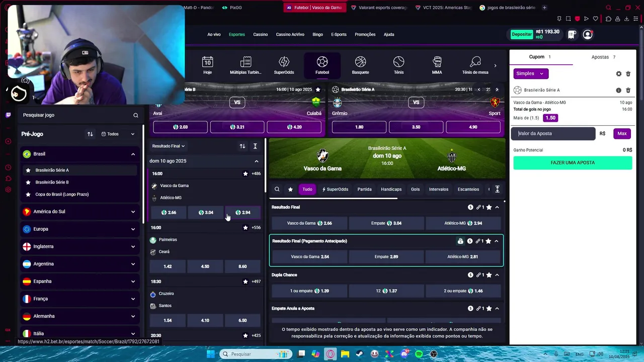Favorite Vasco da Gama match star
Viewport: 644px width, 362px height.
pyautogui.click(x=246, y=173)
